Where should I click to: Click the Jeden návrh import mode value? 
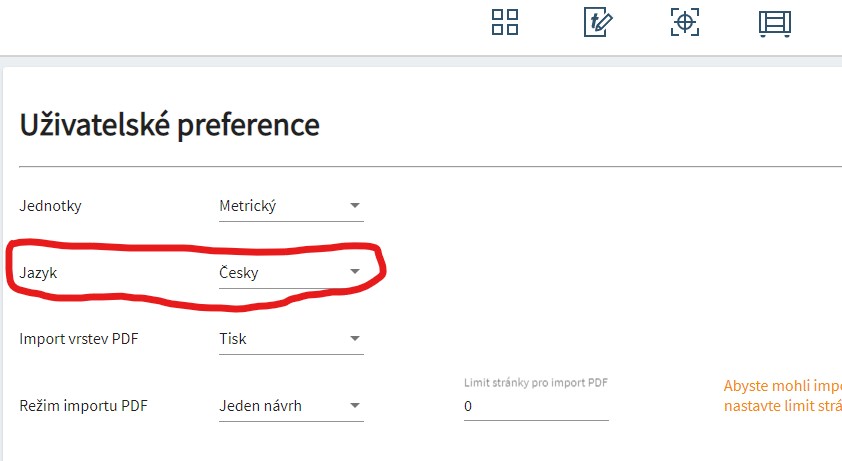point(260,406)
